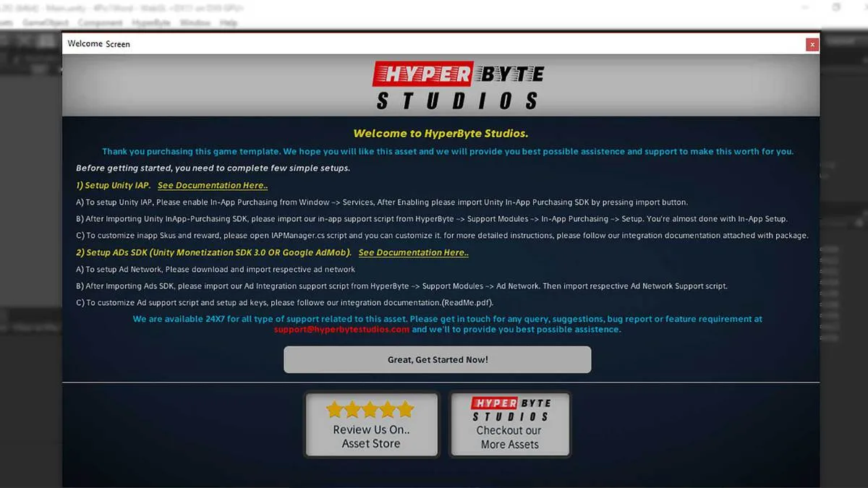Click the "To setup Unity IAP, Please enable" line
The image size is (868, 488).
[x=382, y=202]
